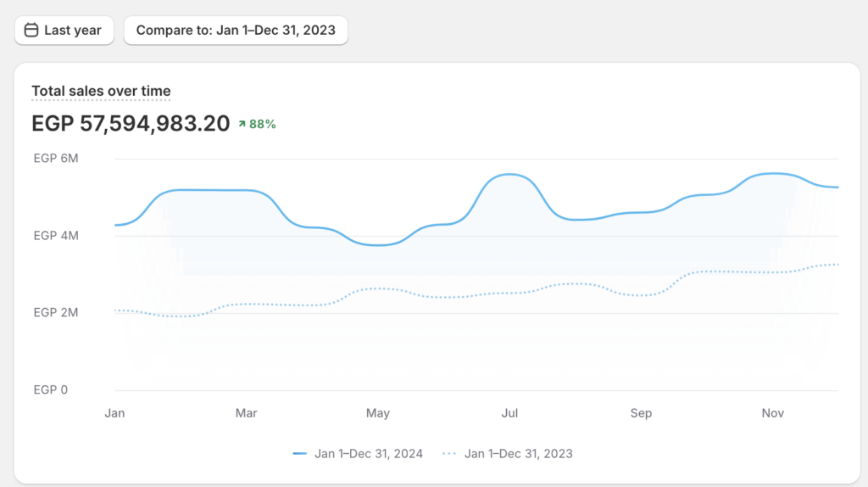The image size is (868, 487).
Task: Select the Jan label on the x-axis
Action: (x=114, y=413)
